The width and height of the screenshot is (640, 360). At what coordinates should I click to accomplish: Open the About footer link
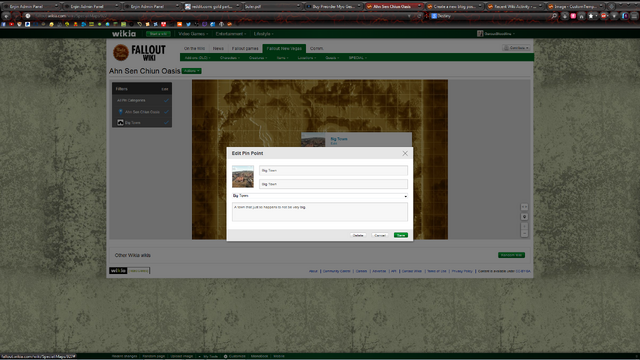(313, 271)
